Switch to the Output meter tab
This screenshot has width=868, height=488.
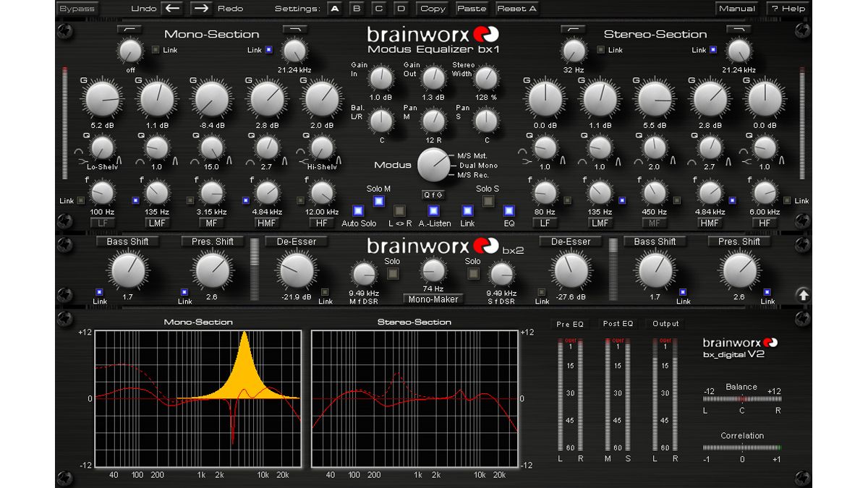(x=665, y=324)
